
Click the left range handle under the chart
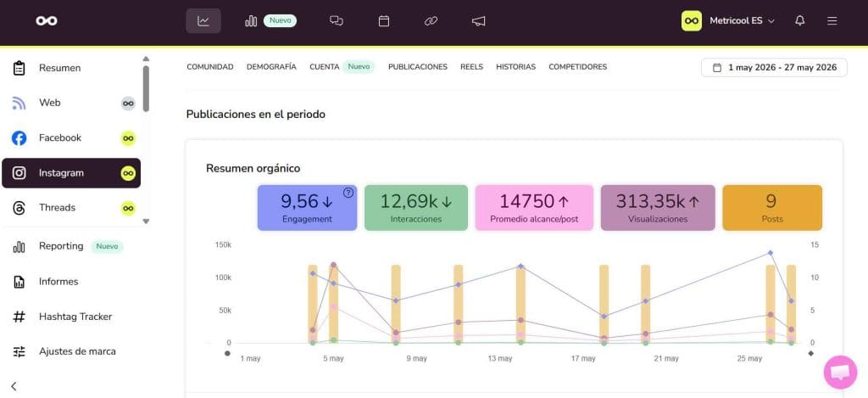click(x=227, y=353)
